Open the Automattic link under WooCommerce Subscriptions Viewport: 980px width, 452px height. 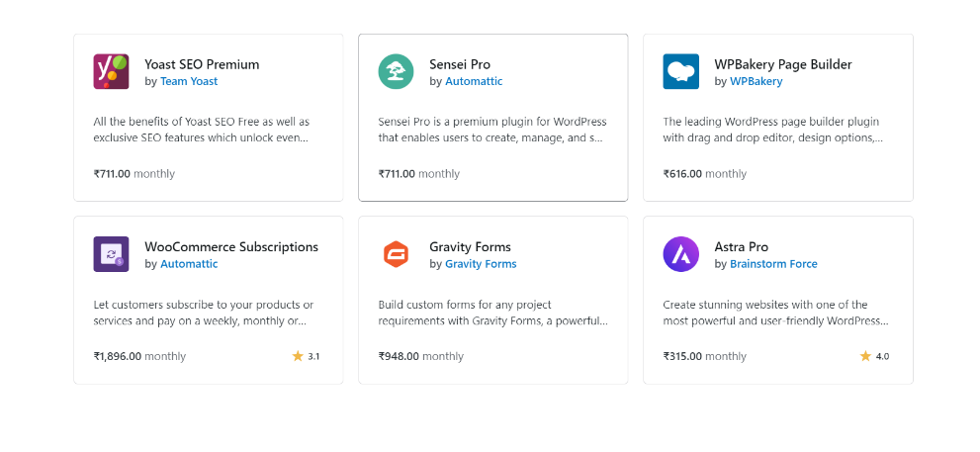coord(189,264)
